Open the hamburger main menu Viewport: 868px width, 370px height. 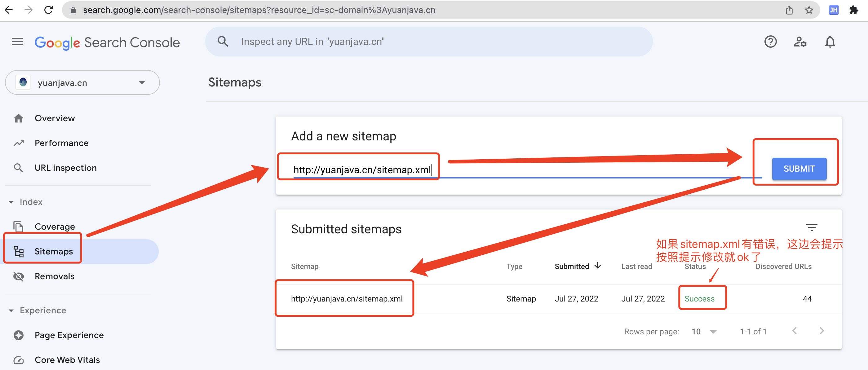[x=17, y=42]
